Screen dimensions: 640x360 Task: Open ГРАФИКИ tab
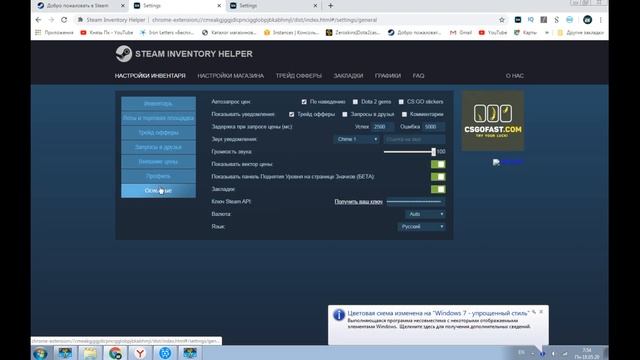click(388, 76)
